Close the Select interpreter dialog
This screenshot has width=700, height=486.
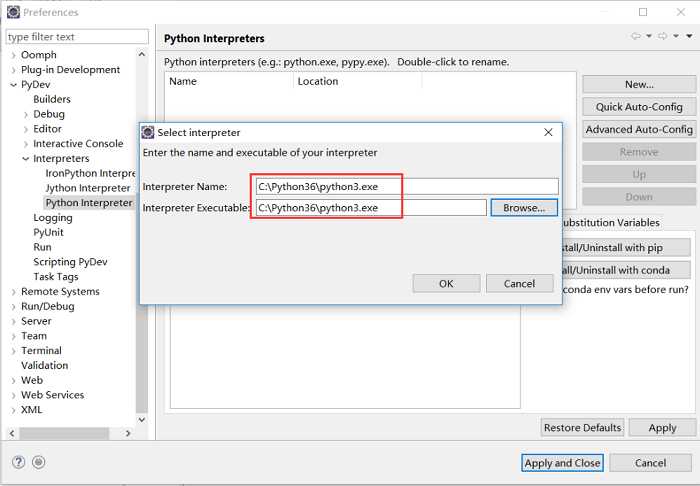[548, 133]
